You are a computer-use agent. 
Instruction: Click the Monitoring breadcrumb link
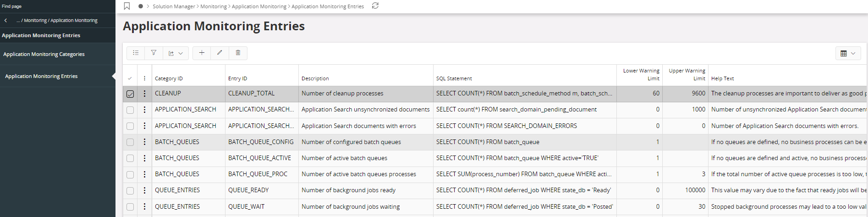[214, 6]
